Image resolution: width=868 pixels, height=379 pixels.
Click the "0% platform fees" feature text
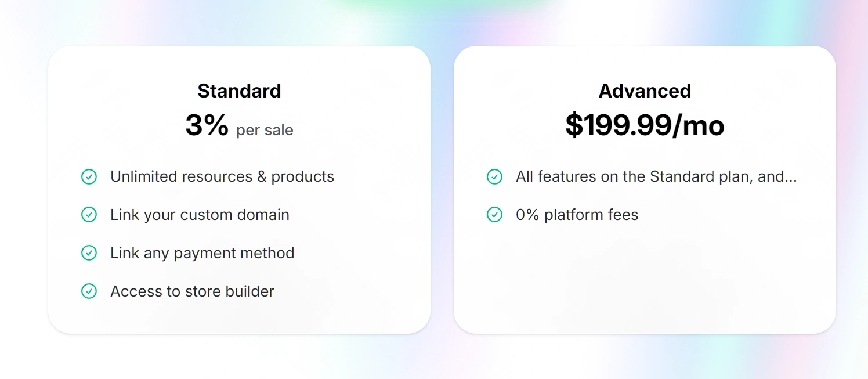click(577, 215)
